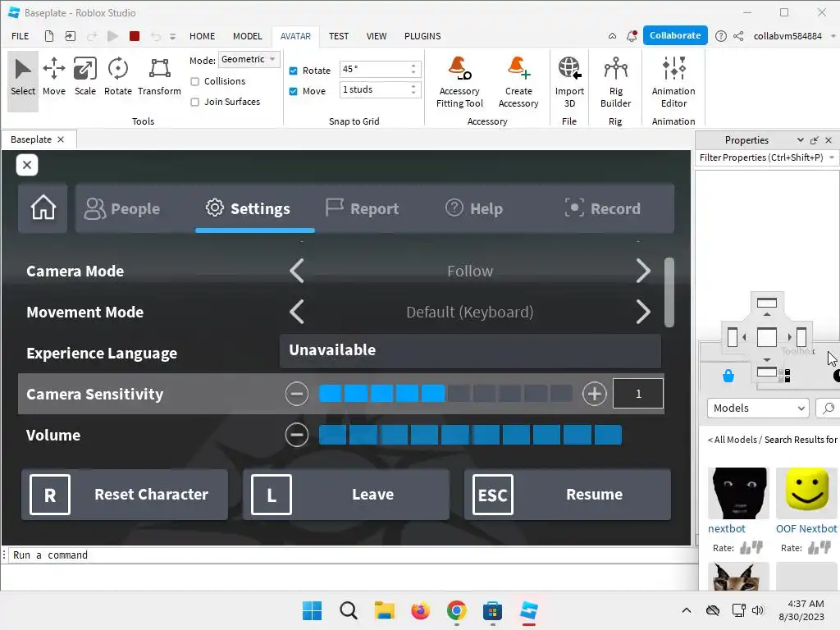This screenshot has width=840, height=630.
Task: Expand the Filter Properties dropdown arrow
Action: tap(832, 157)
